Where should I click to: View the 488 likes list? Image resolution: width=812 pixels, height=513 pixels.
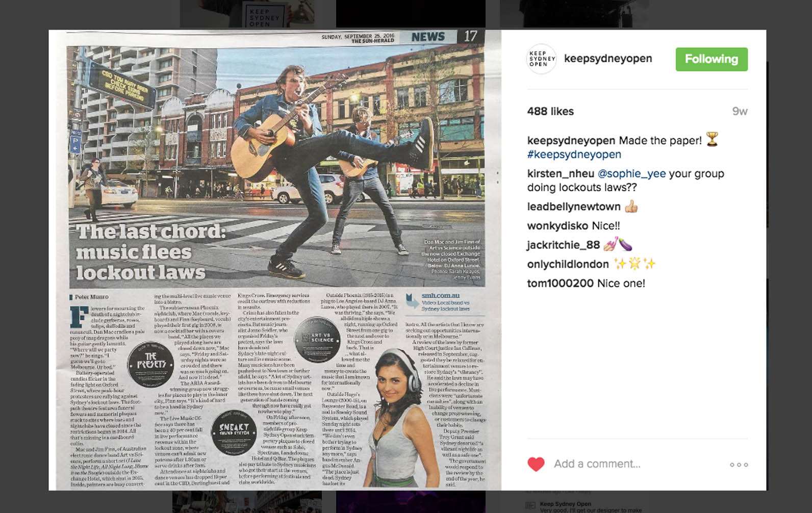coord(550,111)
